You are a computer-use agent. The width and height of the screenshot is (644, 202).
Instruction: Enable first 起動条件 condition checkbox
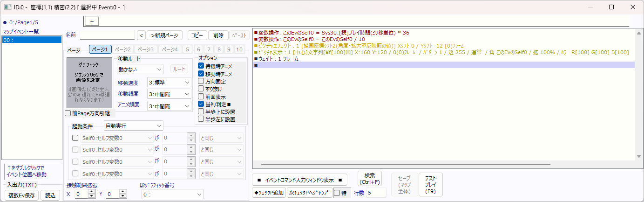75,138
